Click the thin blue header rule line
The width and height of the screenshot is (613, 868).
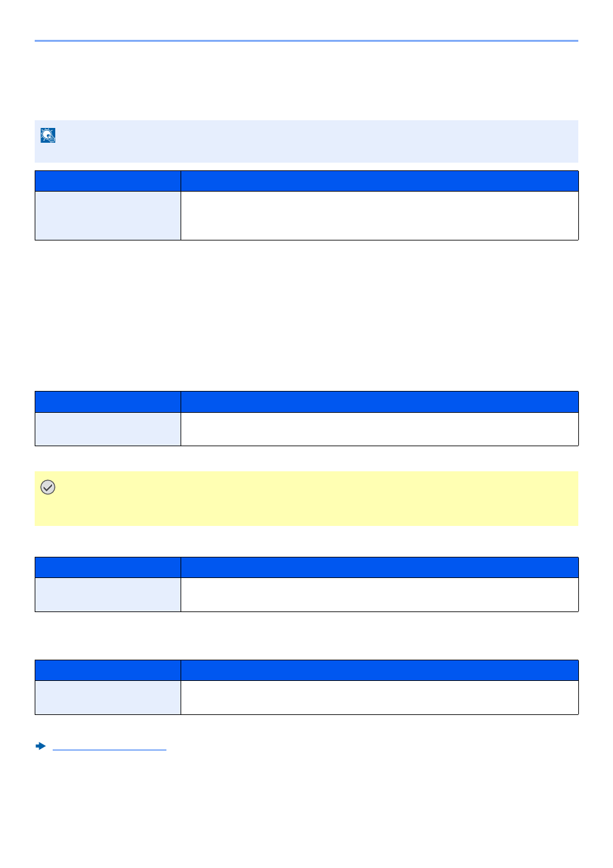[x=306, y=41]
